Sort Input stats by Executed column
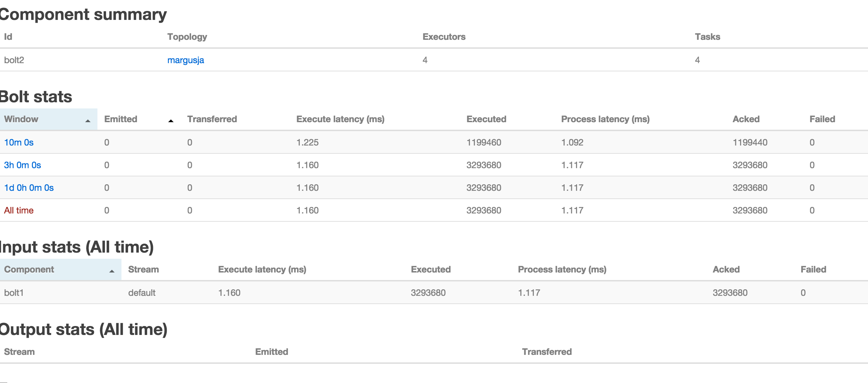 coord(431,269)
